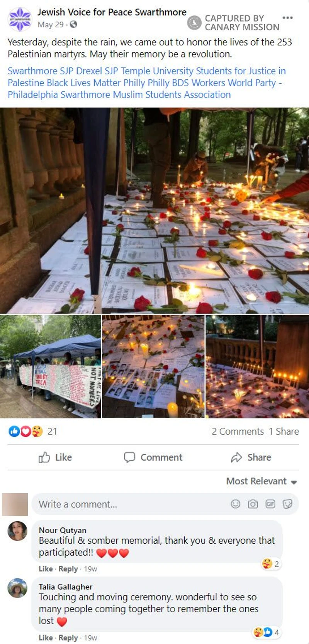Open 2 Comments count link
Image resolution: width=309 pixels, height=644 pixels.
[238, 432]
